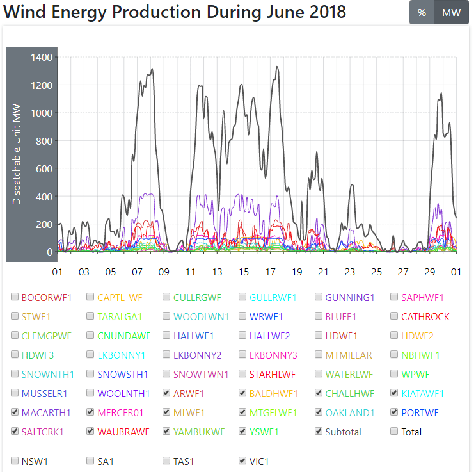This screenshot has width=476, height=472.
Task: Disable the VIC1 region checkbox
Action: point(242,460)
